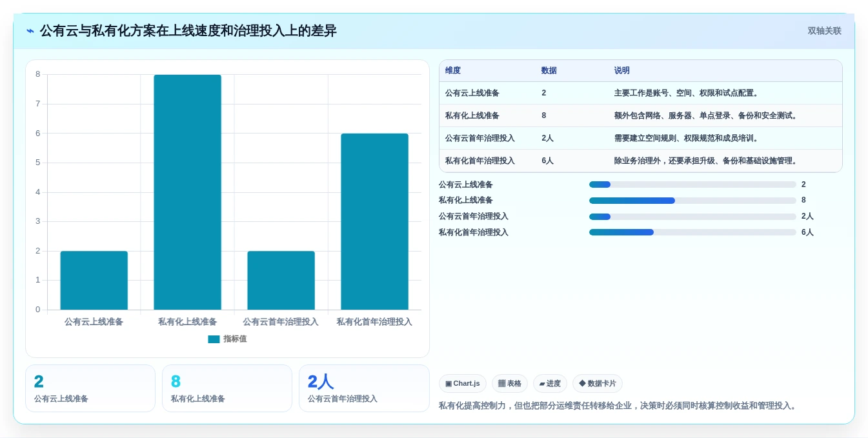Select table cell 私有化上线准备
Screen dimensions: 868x438
point(472,116)
